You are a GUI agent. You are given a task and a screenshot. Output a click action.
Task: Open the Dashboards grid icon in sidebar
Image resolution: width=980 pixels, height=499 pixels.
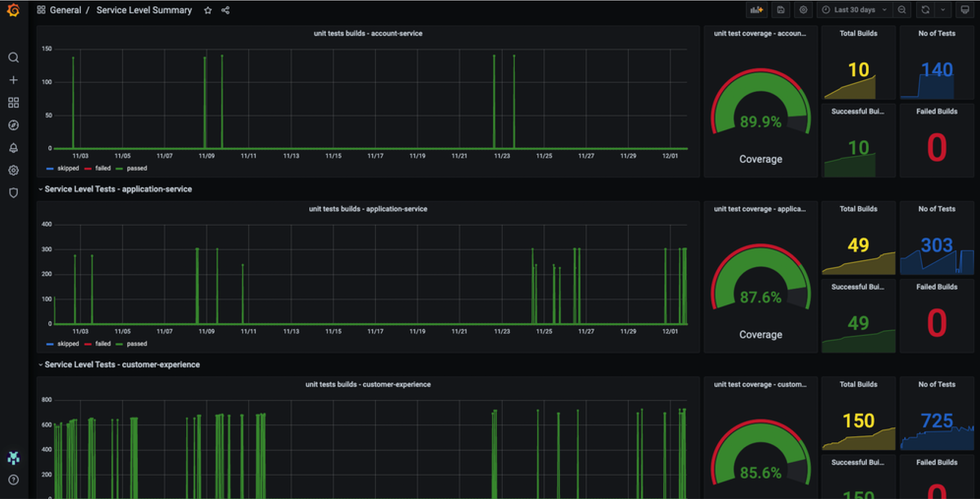tap(14, 103)
